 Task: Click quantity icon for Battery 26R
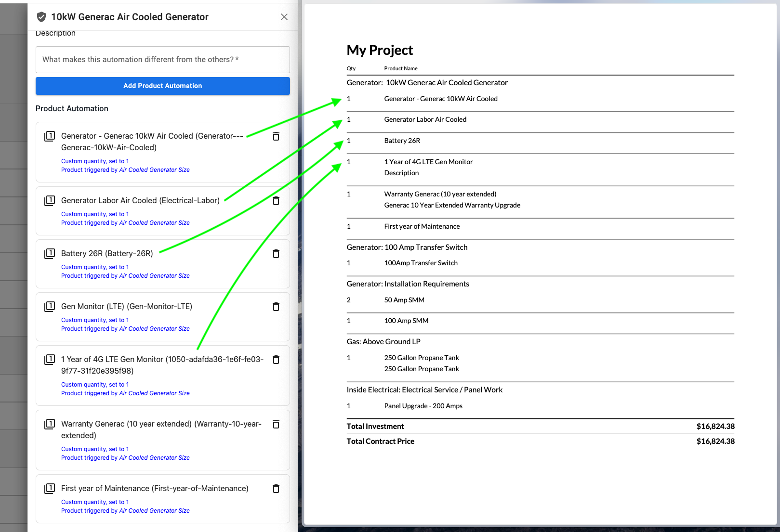(x=50, y=254)
